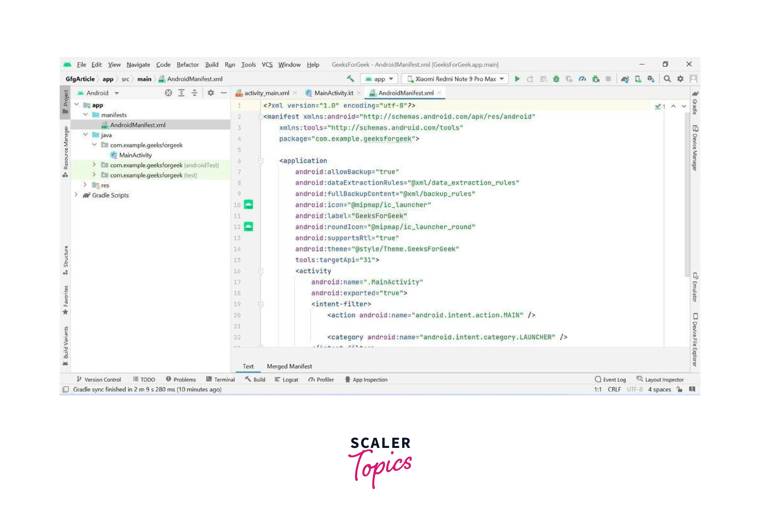Image resolution: width=760 pixels, height=532 pixels.
Task: Select opened file target icon in Project panel
Action: 168,93
